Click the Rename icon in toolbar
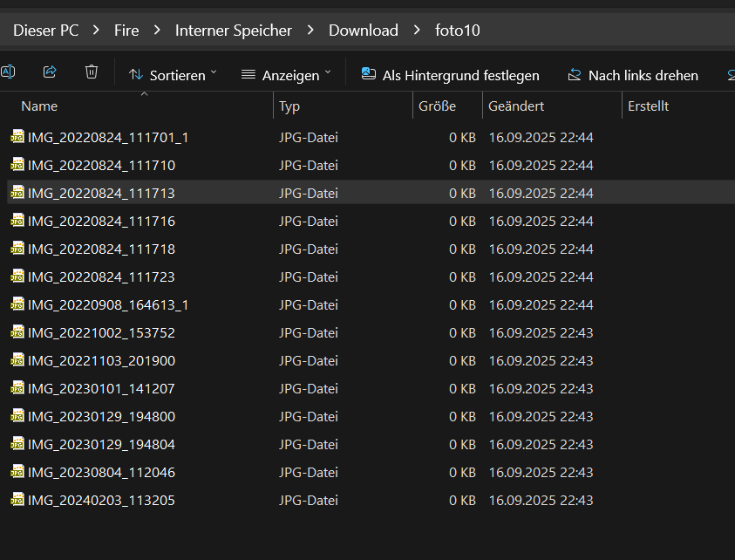 point(8,72)
